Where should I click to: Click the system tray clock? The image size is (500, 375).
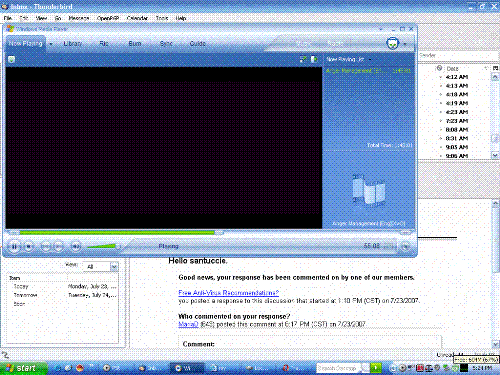click(x=482, y=368)
